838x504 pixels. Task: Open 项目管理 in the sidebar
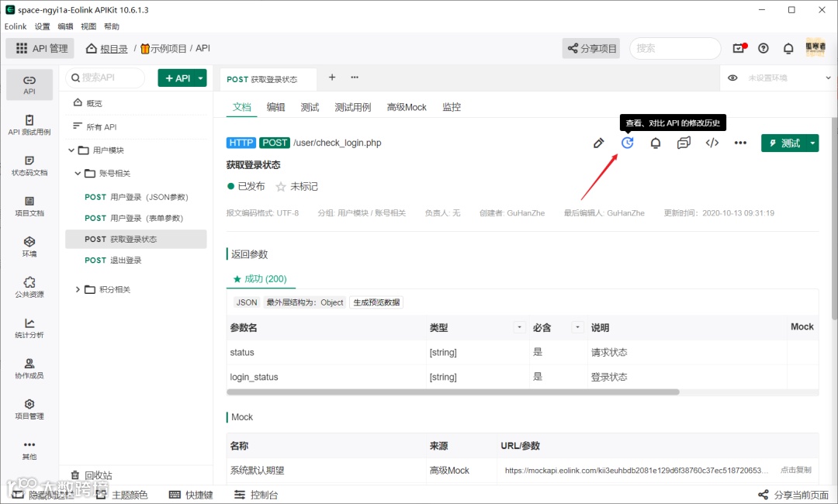[29, 409]
